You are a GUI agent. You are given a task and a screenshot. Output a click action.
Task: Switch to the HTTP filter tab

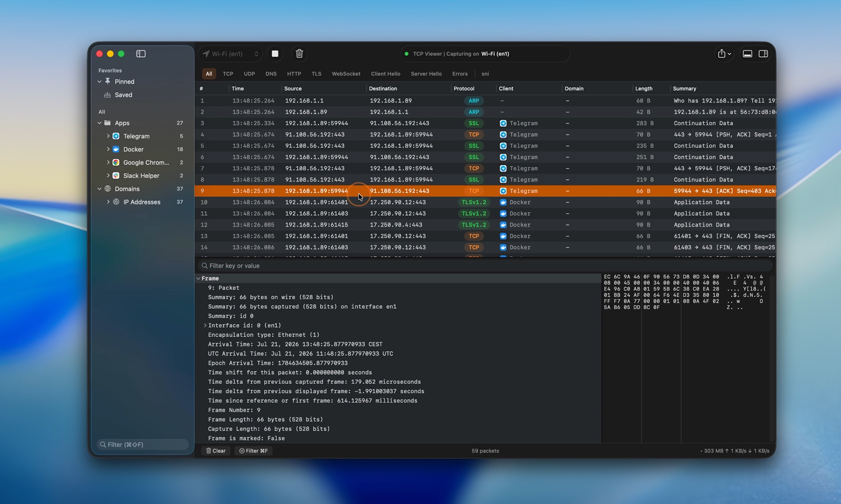(294, 74)
